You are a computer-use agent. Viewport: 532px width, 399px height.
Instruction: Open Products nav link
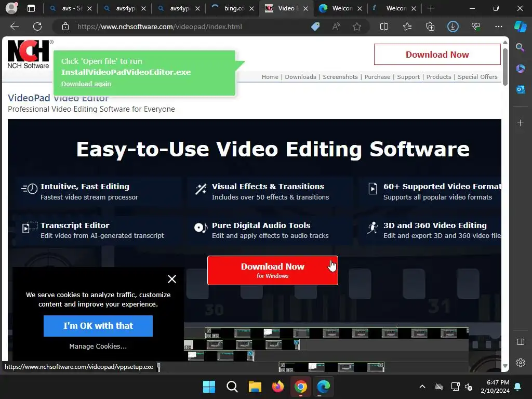[x=438, y=77]
